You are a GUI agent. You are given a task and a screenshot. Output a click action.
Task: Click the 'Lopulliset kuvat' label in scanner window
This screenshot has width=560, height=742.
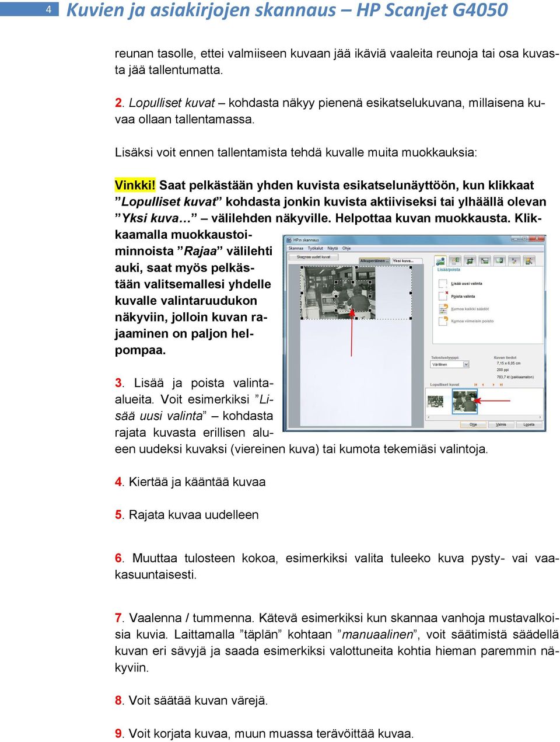[444, 385]
